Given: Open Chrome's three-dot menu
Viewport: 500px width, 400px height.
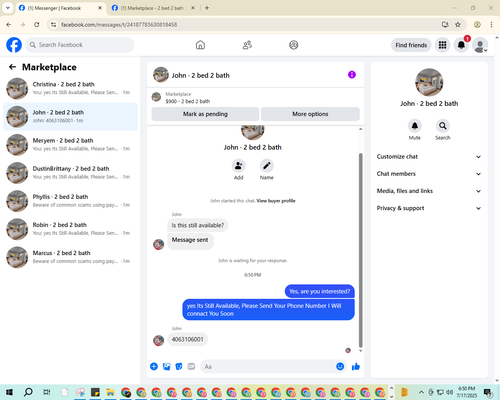Looking at the screenshot, I should click(491, 25).
